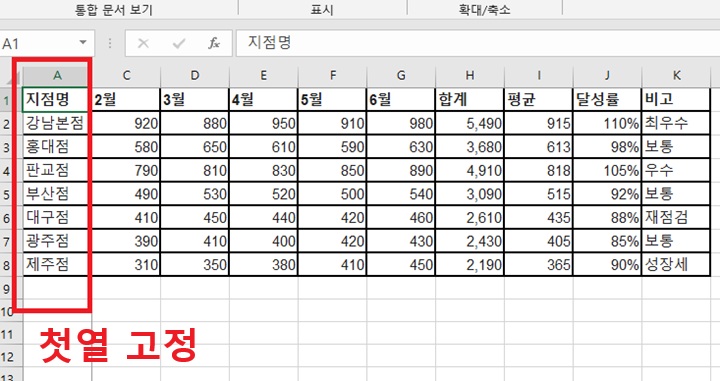Click the 3월 header cell

195,99
